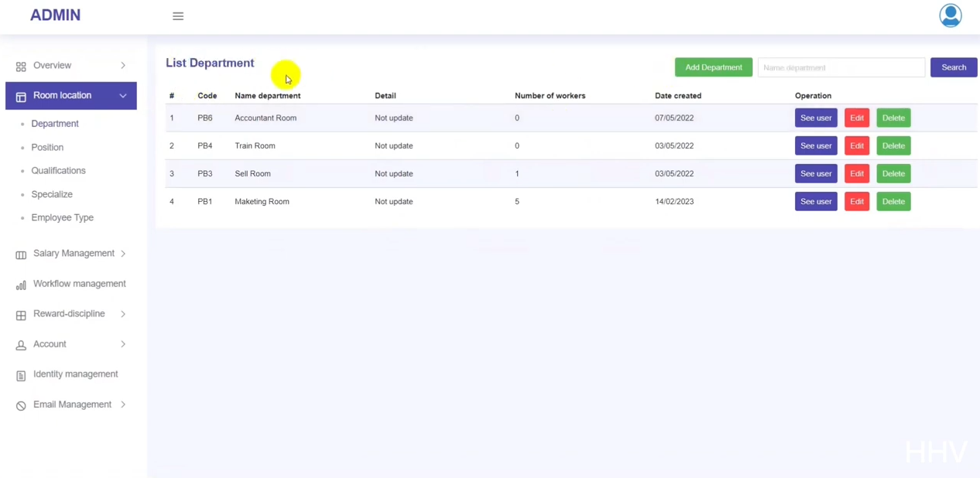Focus the Name department search field

[841, 67]
